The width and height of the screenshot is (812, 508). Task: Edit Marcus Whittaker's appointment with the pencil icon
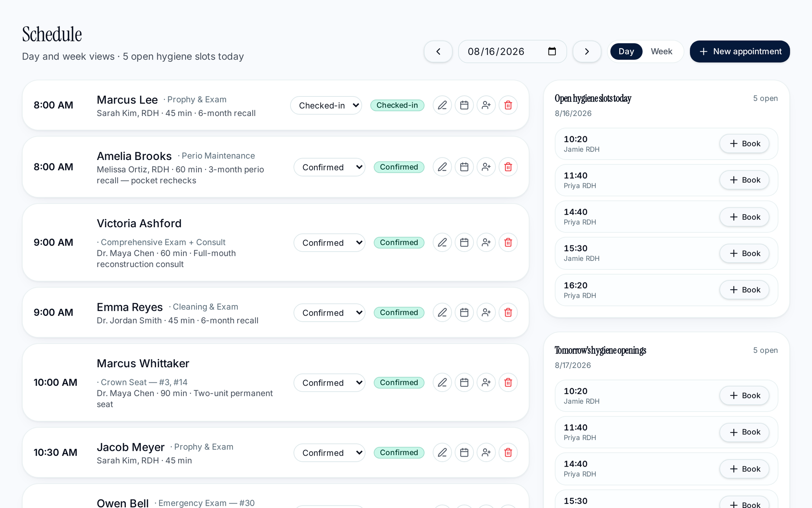pos(442,382)
